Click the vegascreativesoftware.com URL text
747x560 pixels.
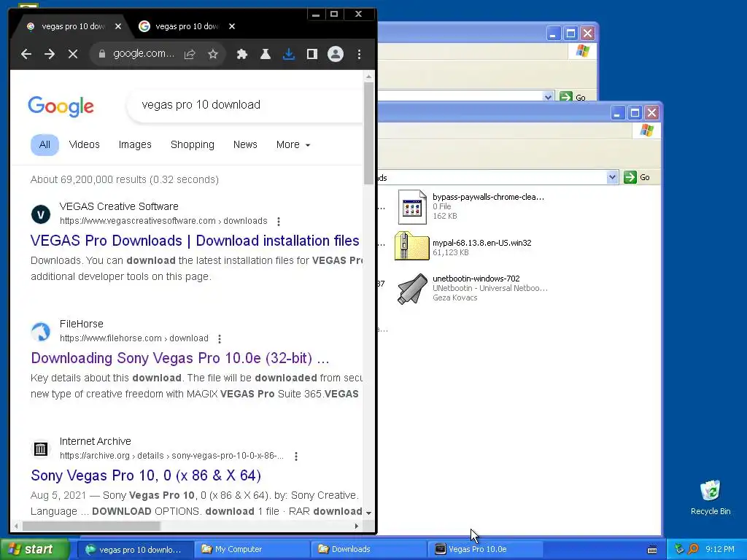[163, 221]
